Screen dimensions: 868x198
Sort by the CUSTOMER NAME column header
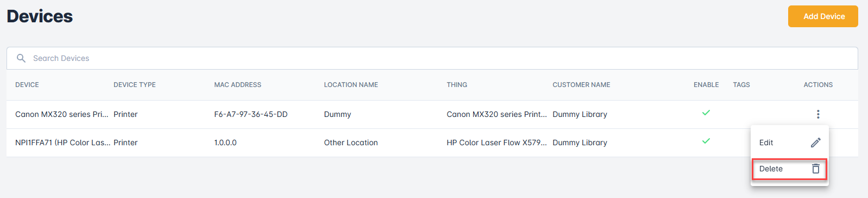click(581, 85)
